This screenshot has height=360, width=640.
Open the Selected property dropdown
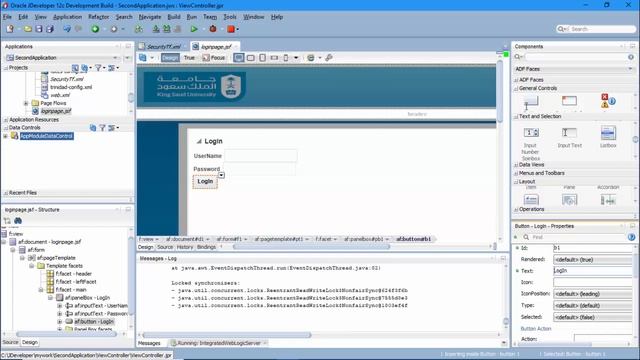click(x=593, y=317)
